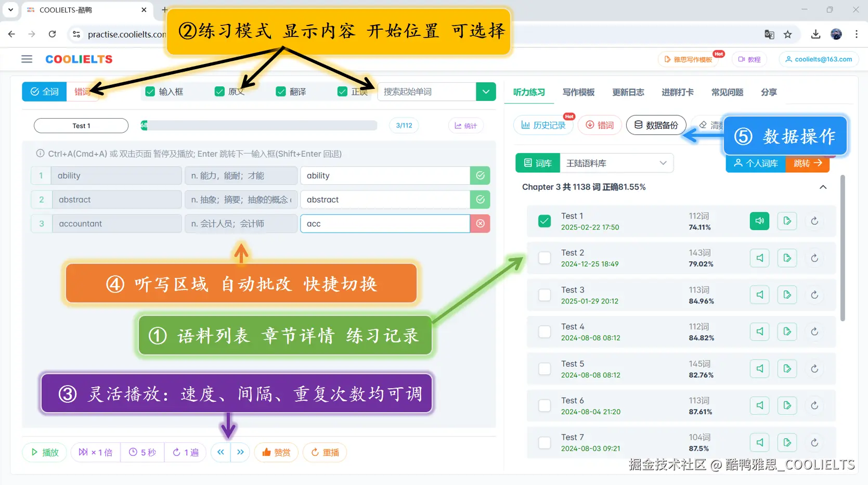The height and width of the screenshot is (485, 868).
Task: Type in the 搜索起始单词 search field
Action: (x=426, y=92)
